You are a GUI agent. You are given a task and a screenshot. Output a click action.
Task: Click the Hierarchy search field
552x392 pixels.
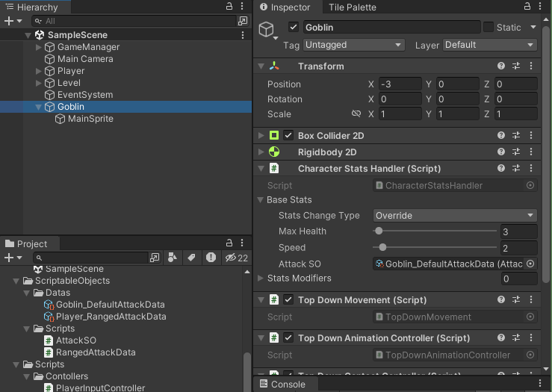(134, 21)
